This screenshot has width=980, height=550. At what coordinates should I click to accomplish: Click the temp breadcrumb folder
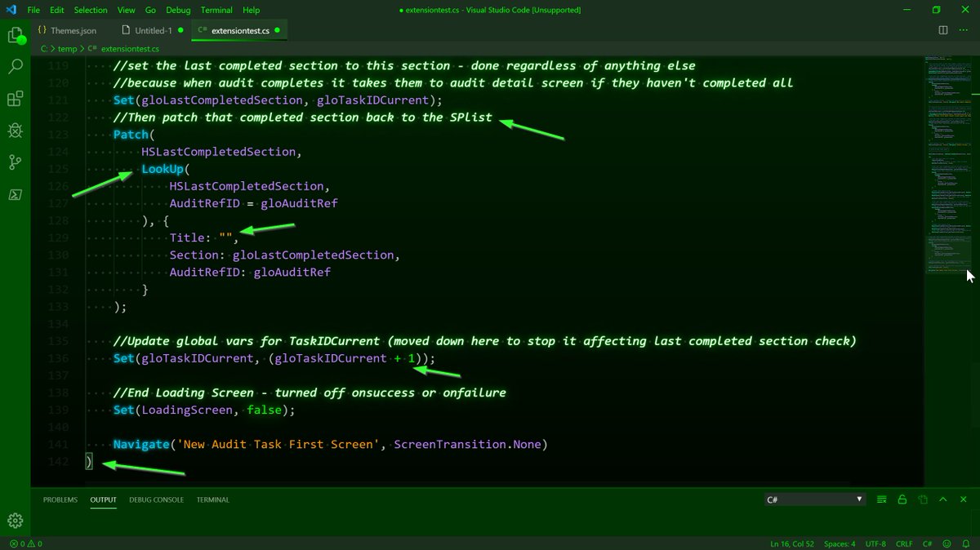[67, 49]
